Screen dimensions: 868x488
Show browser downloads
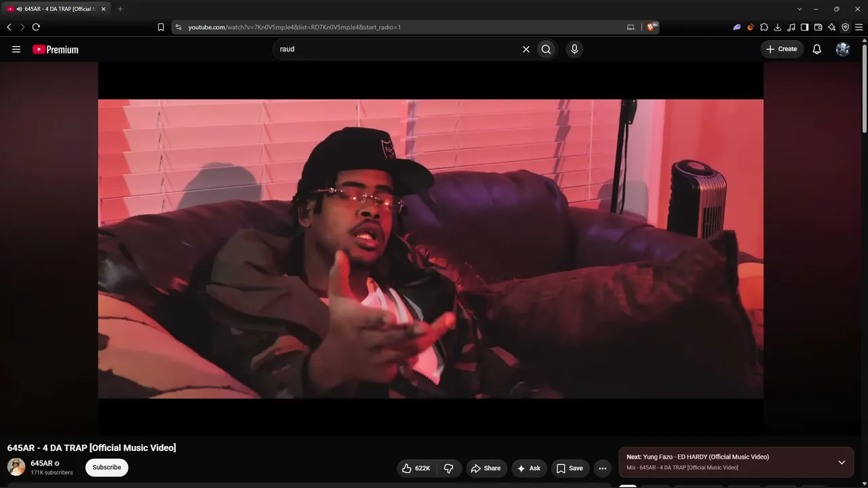[778, 27]
